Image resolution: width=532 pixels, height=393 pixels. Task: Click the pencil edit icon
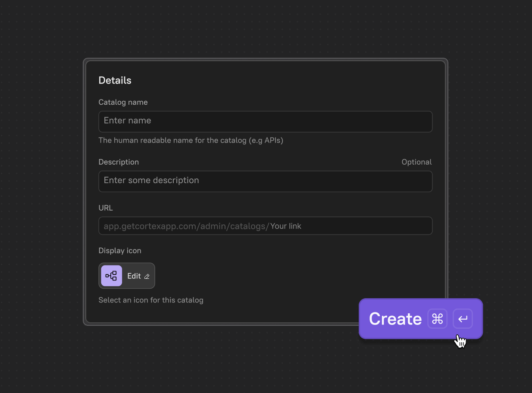(147, 277)
